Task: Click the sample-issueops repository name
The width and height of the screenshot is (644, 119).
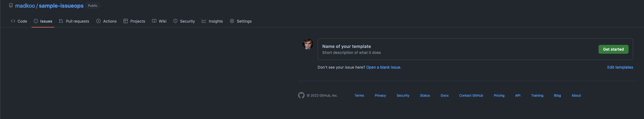Action: (61, 6)
